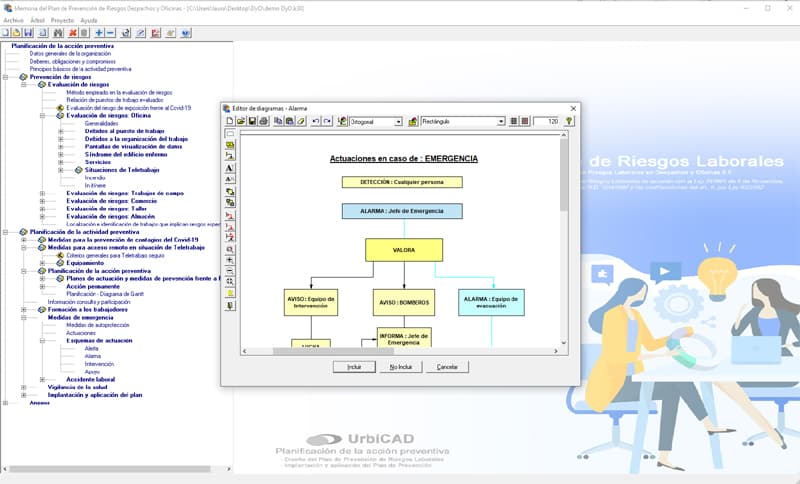The height and width of the screenshot is (484, 800).
Task: Click the New document icon in main toolbar
Action: coord(5,33)
